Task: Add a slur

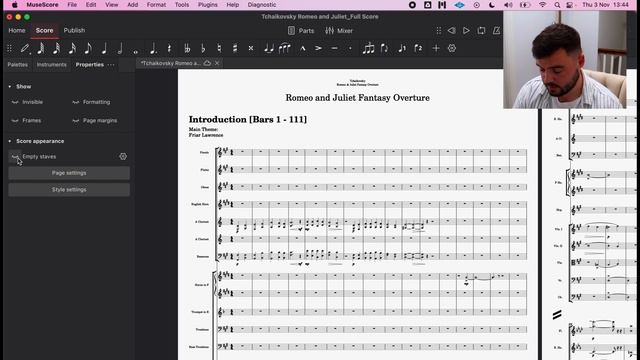Action: click(284, 49)
